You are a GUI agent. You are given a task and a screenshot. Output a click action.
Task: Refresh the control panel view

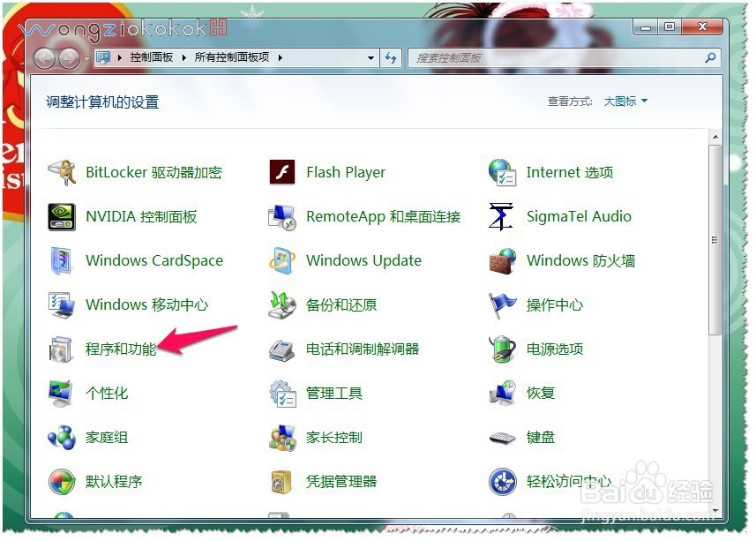pos(391,58)
